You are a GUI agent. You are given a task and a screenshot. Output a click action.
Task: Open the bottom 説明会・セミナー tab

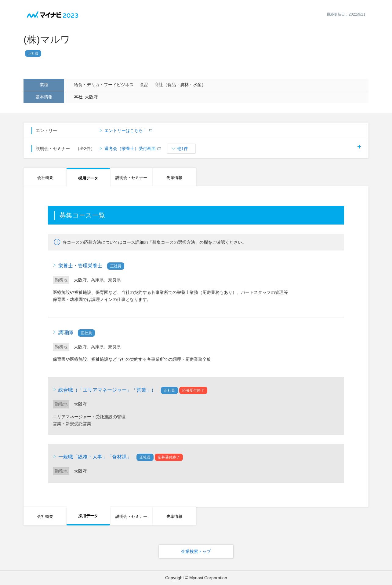click(131, 516)
